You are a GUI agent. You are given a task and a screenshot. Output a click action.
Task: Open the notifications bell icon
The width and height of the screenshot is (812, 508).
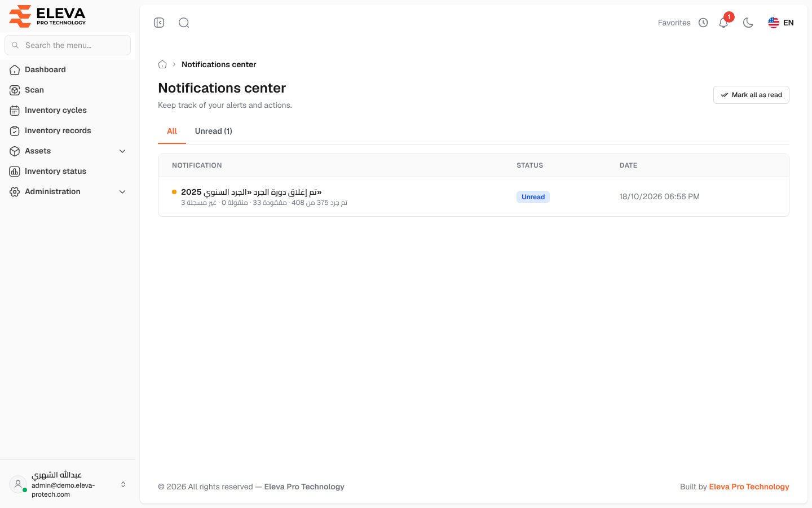[723, 23]
